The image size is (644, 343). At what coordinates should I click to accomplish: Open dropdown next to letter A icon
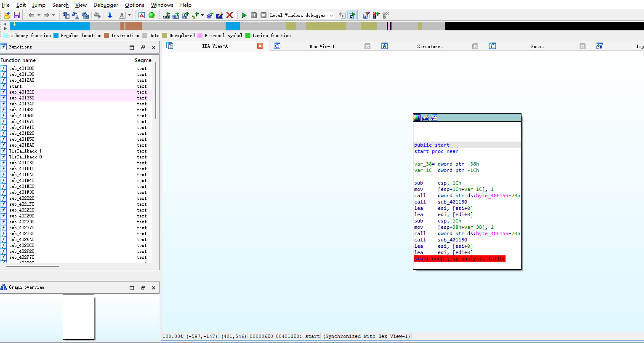coord(129,15)
